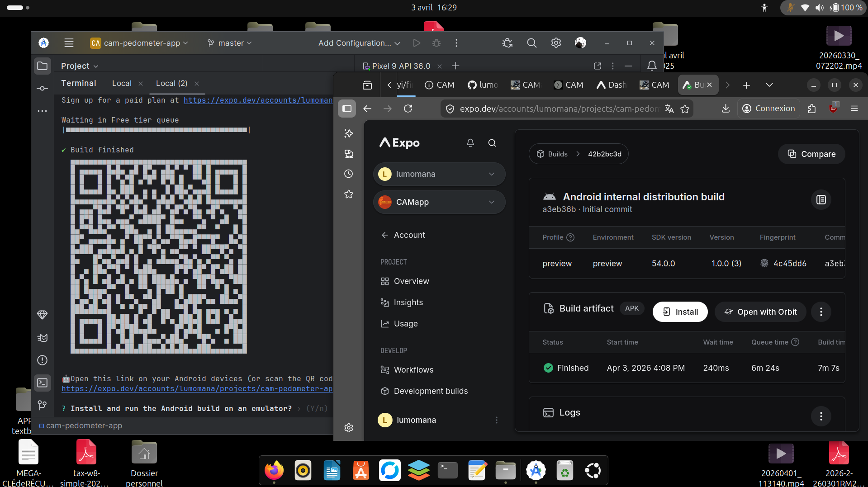Open Android Studio settings gear icon

556,43
